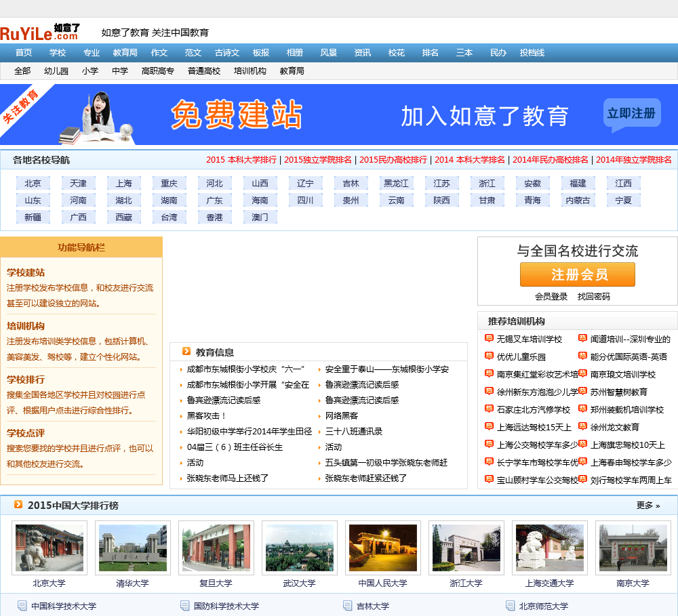
Task: Click the 武汉大学 thumbnail image
Action: pyautogui.click(x=299, y=548)
